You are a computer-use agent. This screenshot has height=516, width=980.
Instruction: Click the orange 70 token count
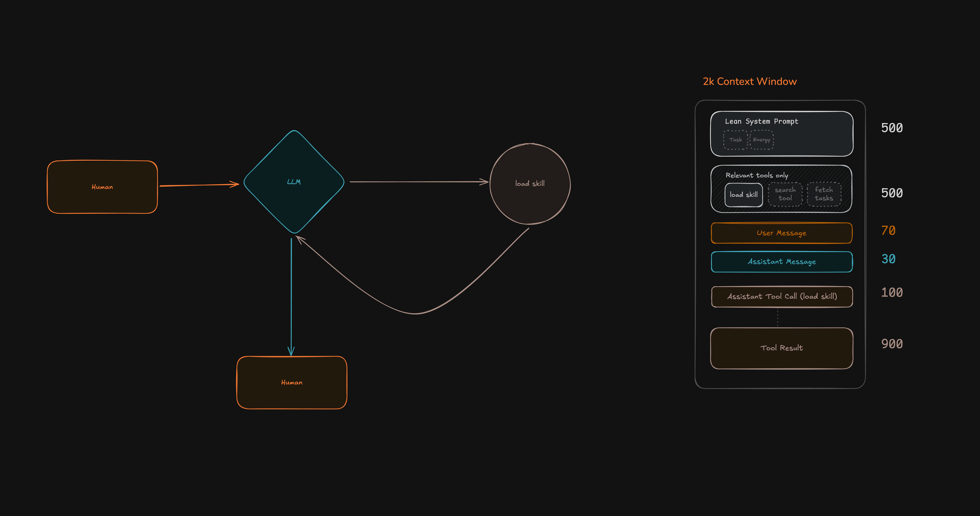(888, 231)
